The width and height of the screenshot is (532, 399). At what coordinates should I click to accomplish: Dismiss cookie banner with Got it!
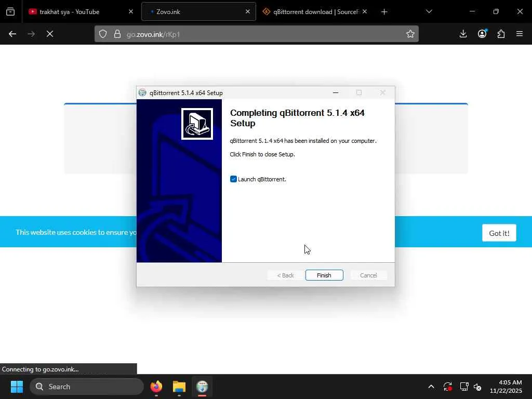499,233
